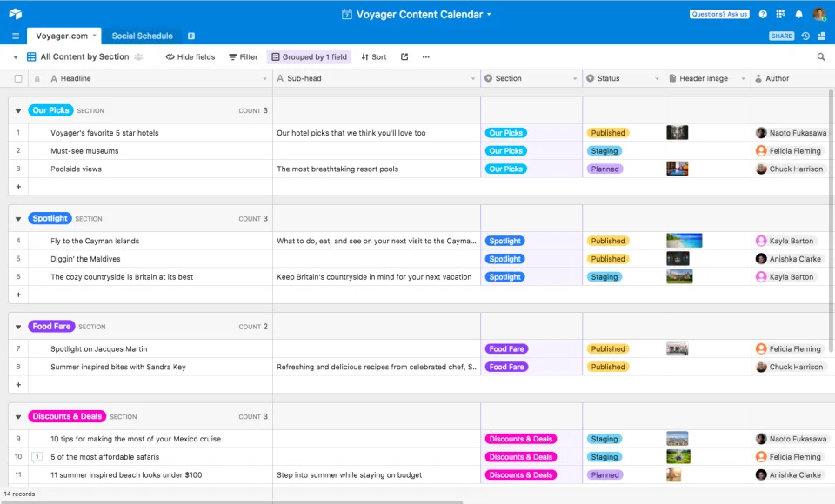The image size is (835, 504).
Task: Open the hamburger tables menu
Action: pos(16,36)
